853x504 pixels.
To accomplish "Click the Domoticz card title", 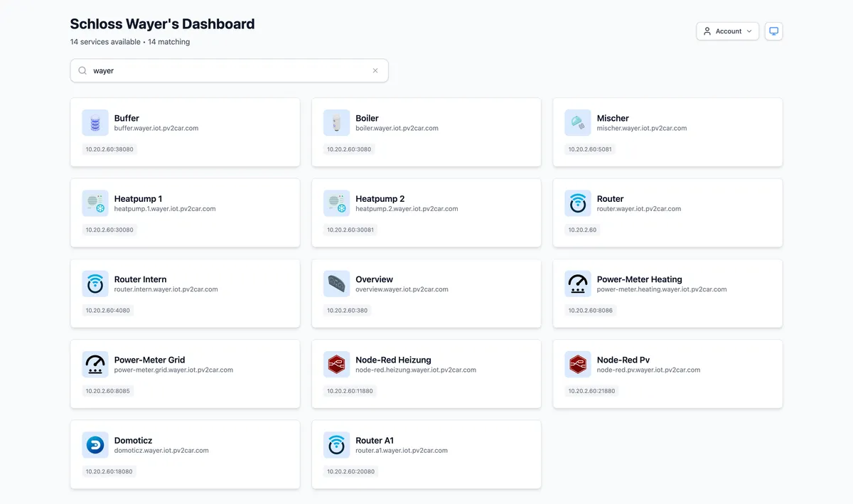I will click(134, 439).
